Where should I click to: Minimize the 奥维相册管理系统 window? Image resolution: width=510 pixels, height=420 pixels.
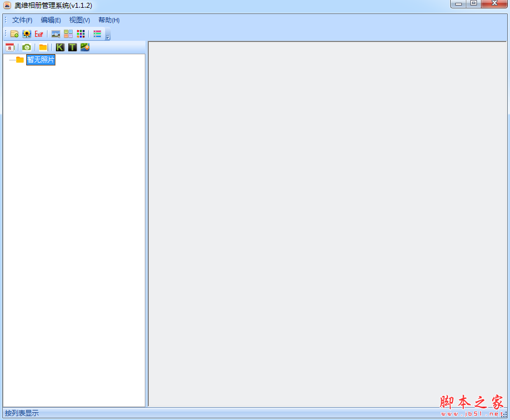(x=459, y=3)
